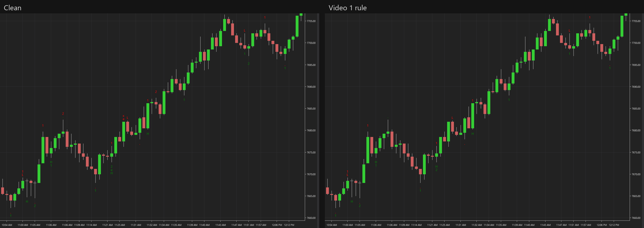This screenshot has width=644, height=228.
Task: Click 11:05 AM on the Video 1 rule time axis
Action: 360,225
